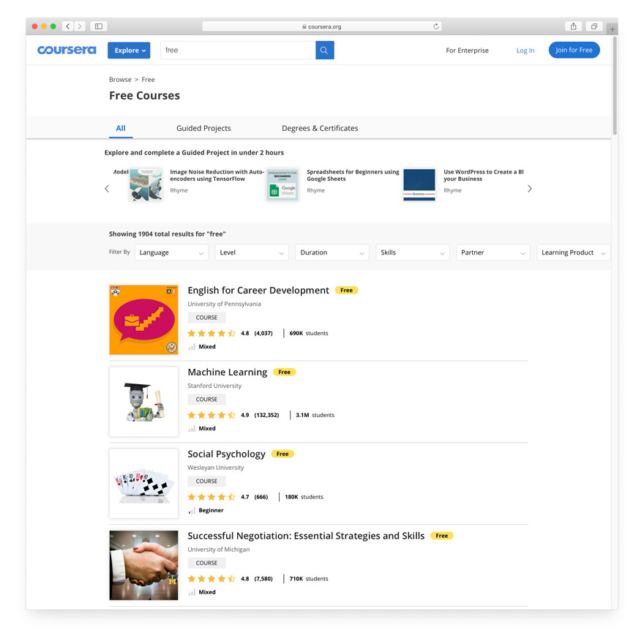Click the search magnifier icon
Image resolution: width=644 pixels, height=644 pixels.
pos(324,50)
